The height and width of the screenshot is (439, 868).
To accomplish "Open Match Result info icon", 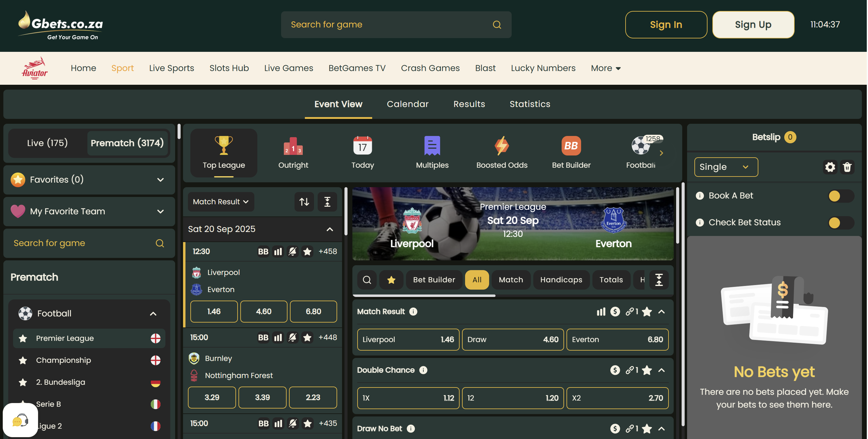I will tap(413, 312).
